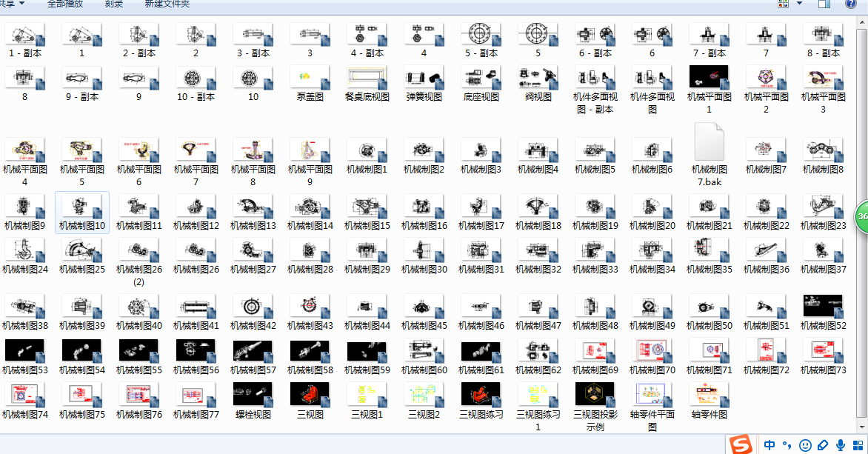Select the 3 - 副本 file
The image size is (868, 454).
253,41
